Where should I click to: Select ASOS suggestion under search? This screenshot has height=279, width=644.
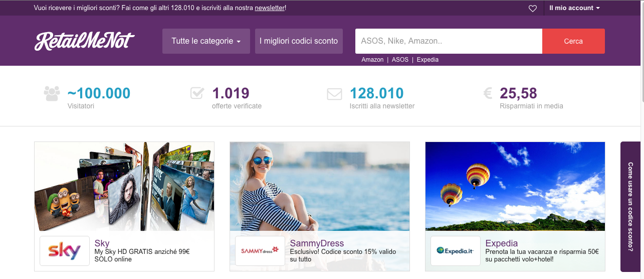tap(400, 60)
